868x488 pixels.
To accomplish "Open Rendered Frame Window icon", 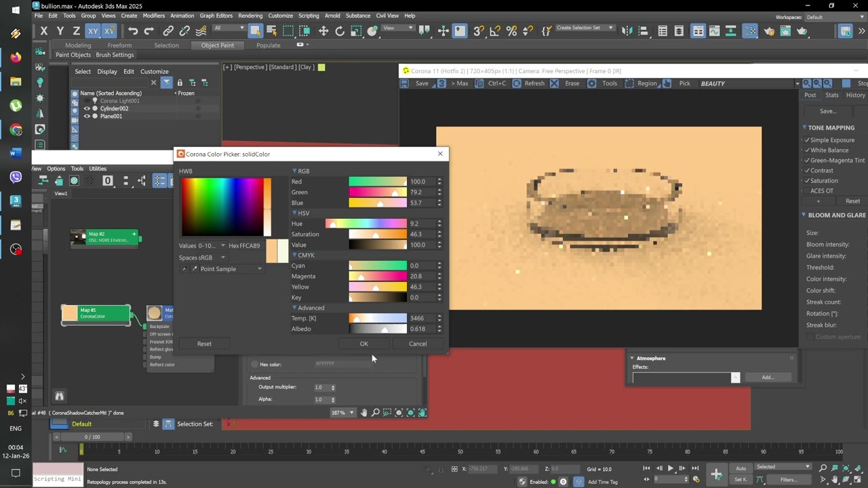I will coord(785,31).
